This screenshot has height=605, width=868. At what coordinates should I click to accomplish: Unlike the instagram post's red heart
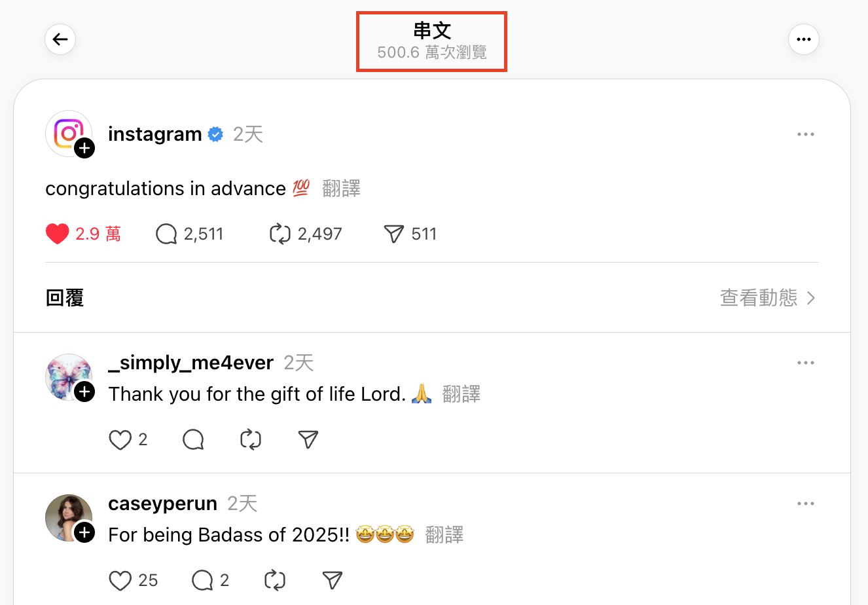coord(58,234)
